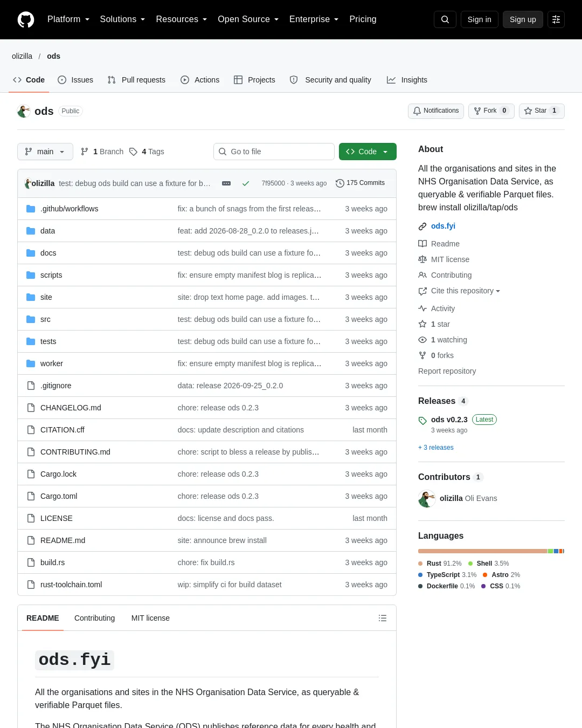Open the ods.fyi website link
Screen dimensions: 582x728
[443, 226]
